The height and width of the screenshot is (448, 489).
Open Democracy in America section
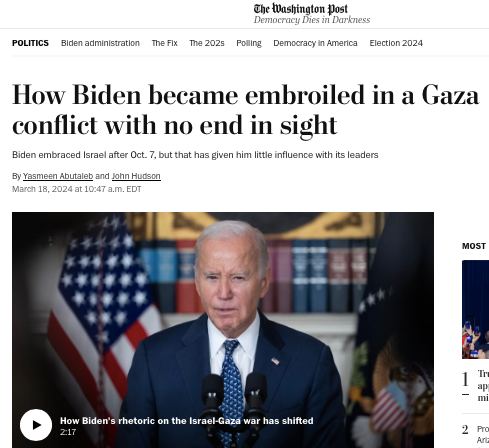315,43
